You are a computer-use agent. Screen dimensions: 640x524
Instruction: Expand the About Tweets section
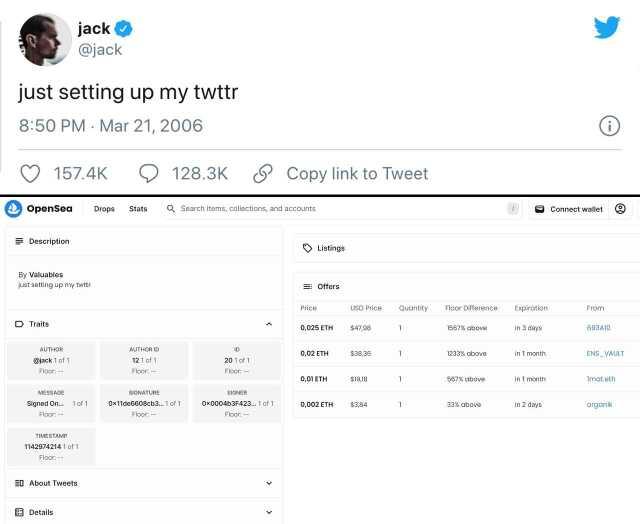(269, 483)
